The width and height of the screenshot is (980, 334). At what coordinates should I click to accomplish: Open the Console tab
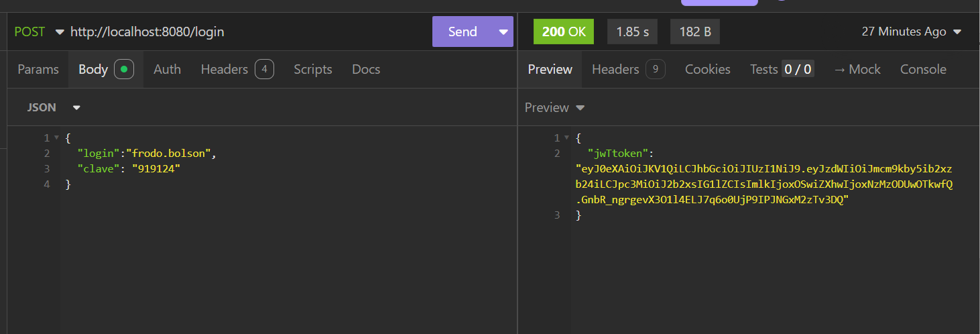tap(923, 69)
